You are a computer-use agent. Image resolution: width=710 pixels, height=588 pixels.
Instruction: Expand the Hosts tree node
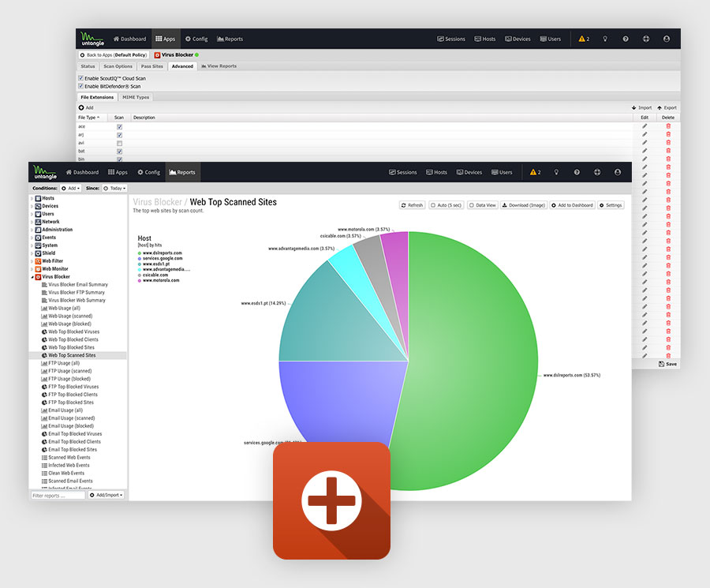(x=32, y=198)
